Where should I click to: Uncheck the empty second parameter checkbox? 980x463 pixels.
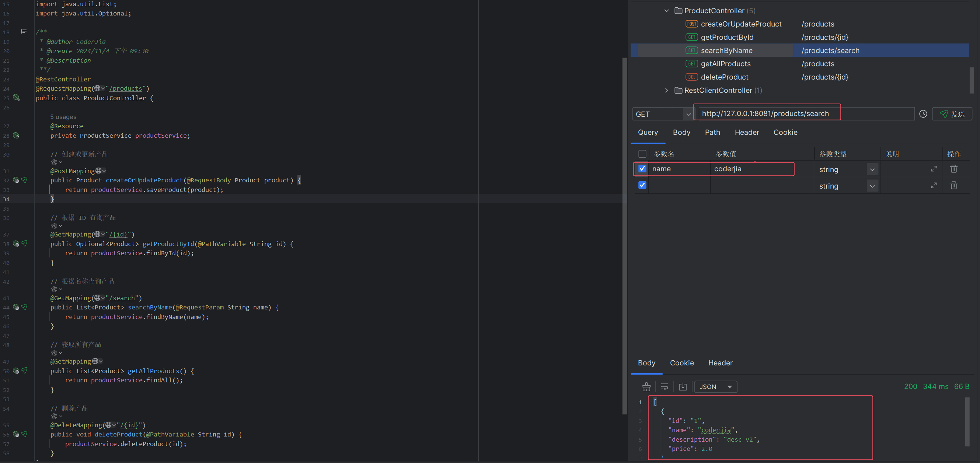pos(642,186)
